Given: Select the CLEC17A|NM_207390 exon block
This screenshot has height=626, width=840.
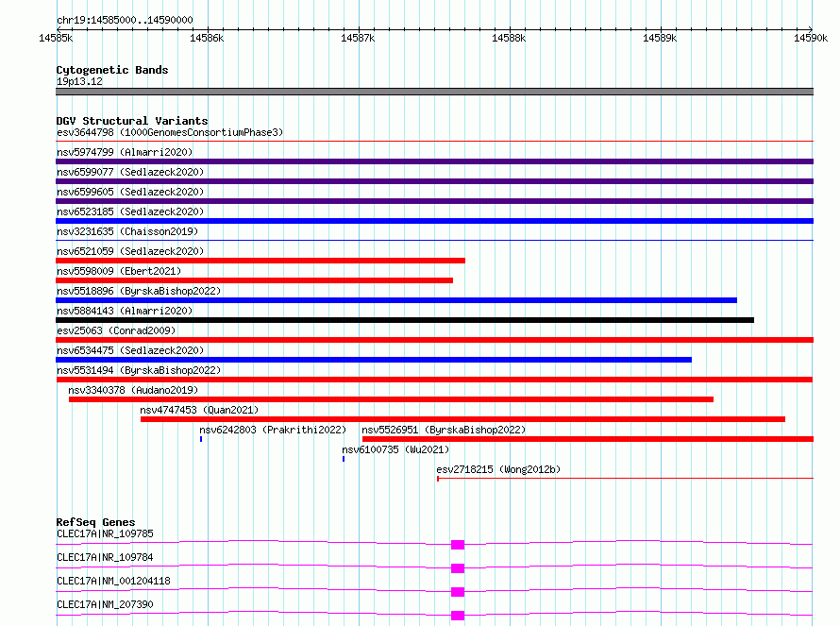Looking at the screenshot, I should 458,616.
